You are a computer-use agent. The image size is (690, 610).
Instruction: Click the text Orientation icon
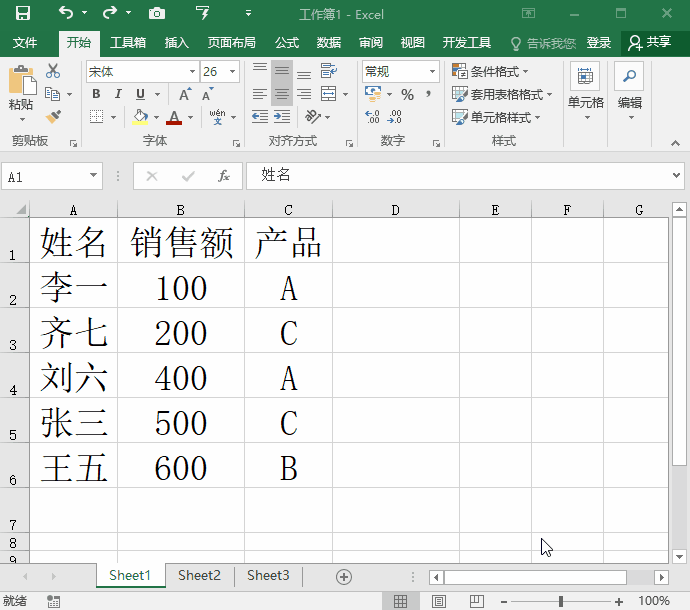tap(313, 117)
